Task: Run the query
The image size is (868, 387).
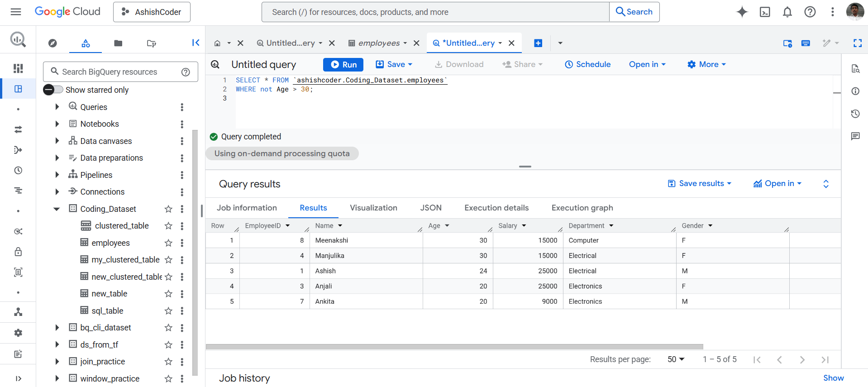Action: (343, 64)
